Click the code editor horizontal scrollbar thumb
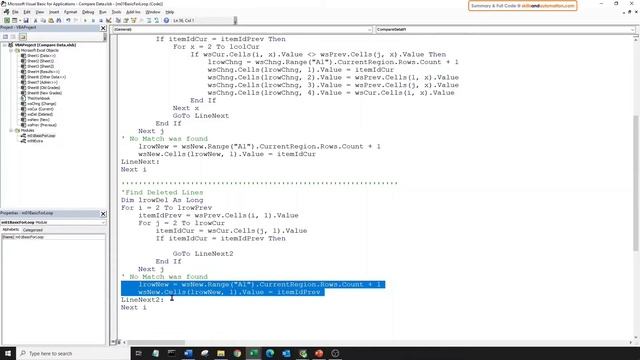 (x=156, y=342)
